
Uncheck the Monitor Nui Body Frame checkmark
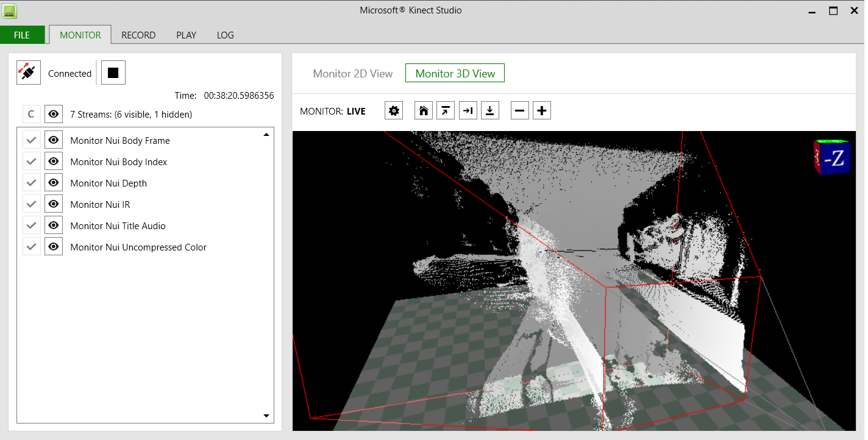point(32,140)
